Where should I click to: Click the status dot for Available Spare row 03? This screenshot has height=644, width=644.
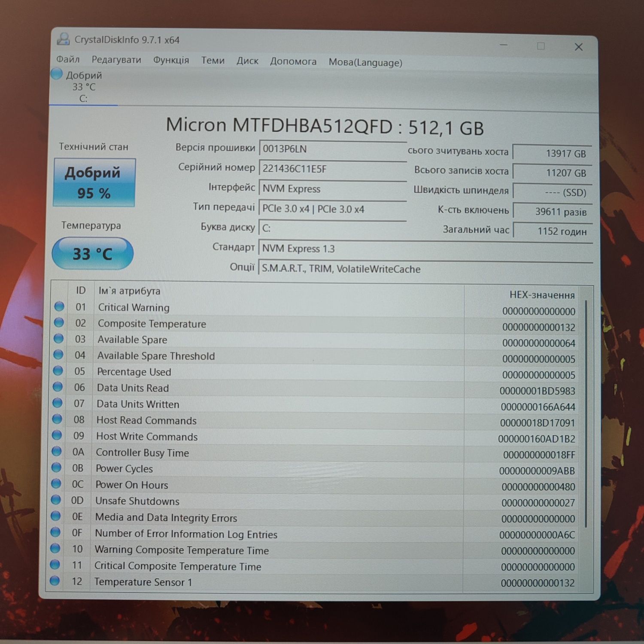click(x=58, y=339)
